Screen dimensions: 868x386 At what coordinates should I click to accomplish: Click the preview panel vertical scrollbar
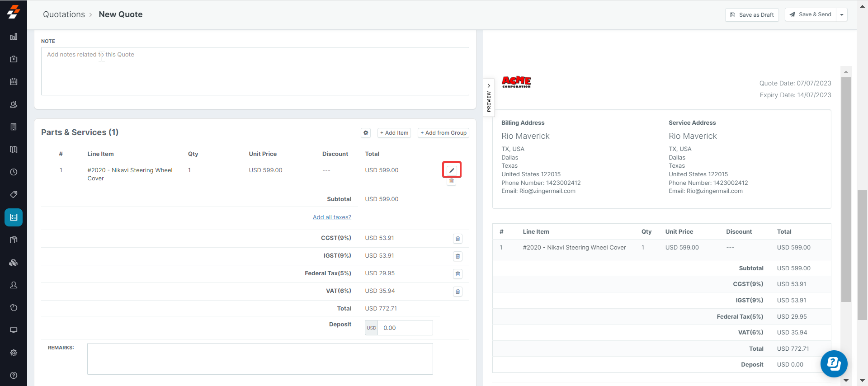[846, 190]
